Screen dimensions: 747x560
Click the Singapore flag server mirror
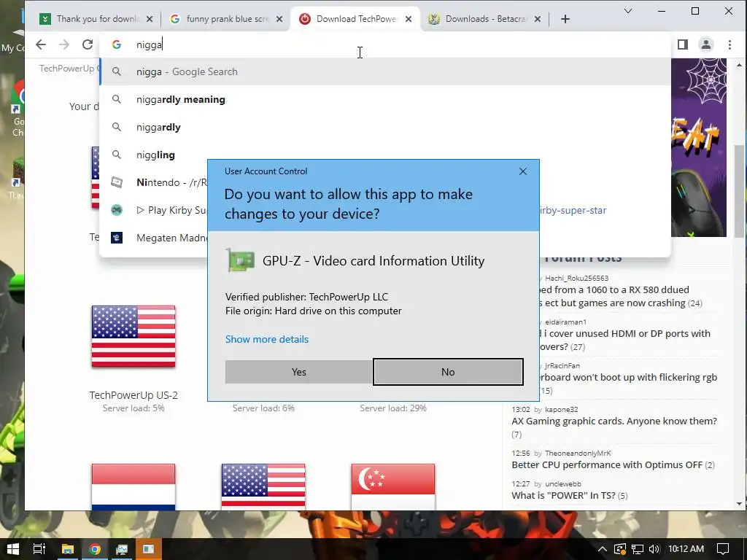click(393, 486)
